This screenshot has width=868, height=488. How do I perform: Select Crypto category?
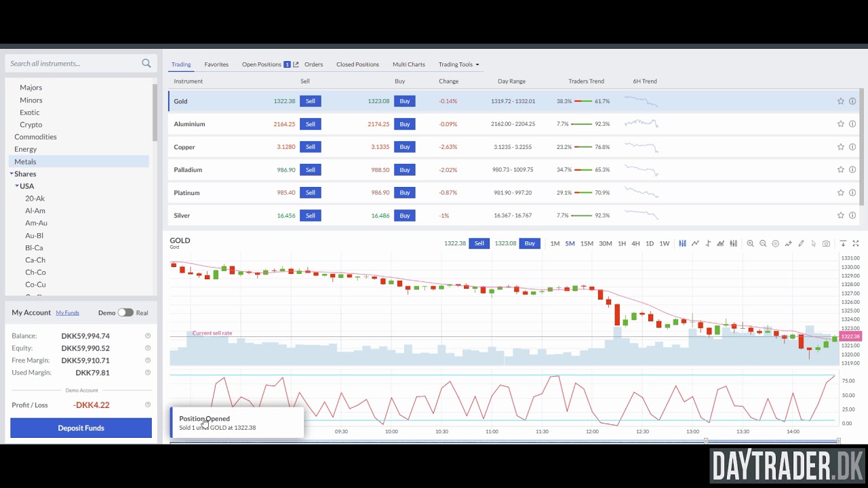point(31,125)
